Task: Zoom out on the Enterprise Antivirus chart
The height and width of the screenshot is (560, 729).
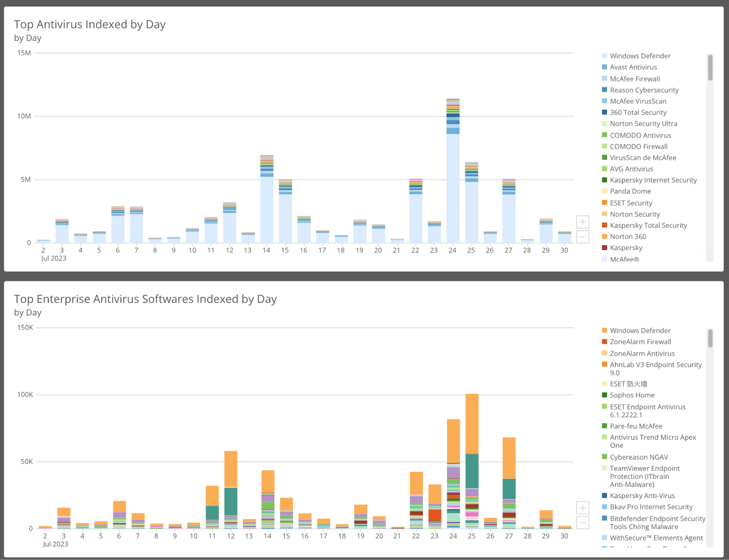Action: tap(583, 522)
